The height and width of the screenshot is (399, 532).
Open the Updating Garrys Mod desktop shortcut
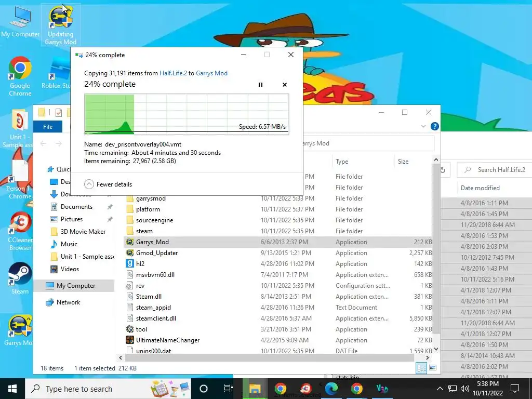click(60, 24)
